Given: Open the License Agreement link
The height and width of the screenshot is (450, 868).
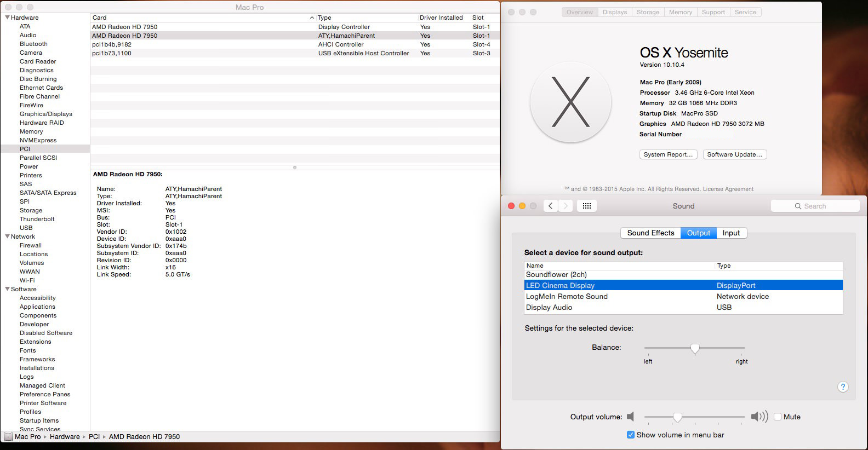Looking at the screenshot, I should click(x=728, y=189).
